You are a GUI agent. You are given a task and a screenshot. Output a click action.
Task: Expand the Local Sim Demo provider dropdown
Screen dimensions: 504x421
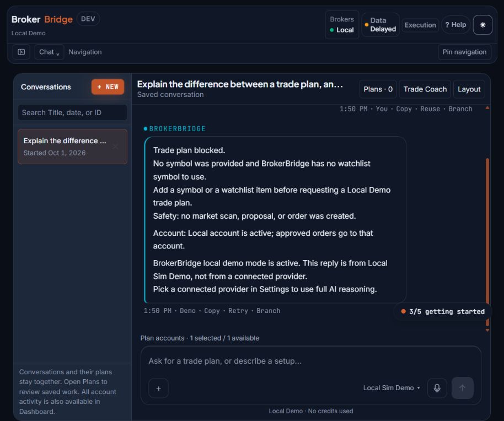(392, 388)
